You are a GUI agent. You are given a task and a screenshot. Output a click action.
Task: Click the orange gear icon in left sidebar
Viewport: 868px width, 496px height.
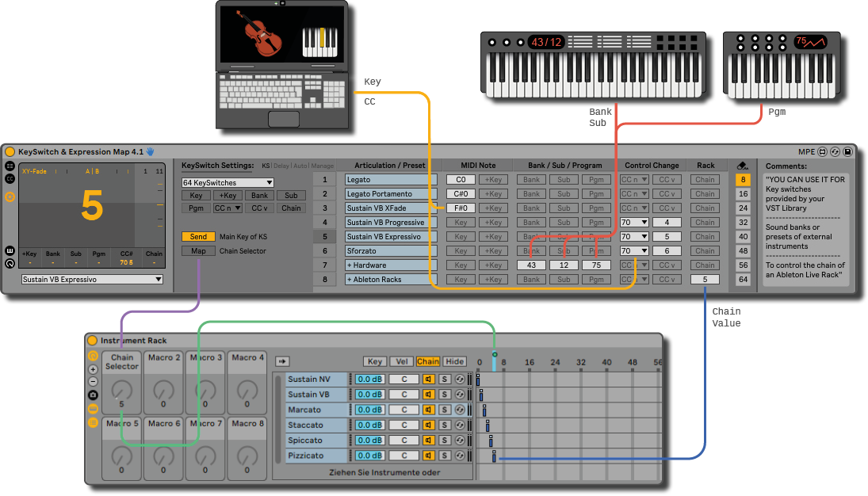(10, 197)
